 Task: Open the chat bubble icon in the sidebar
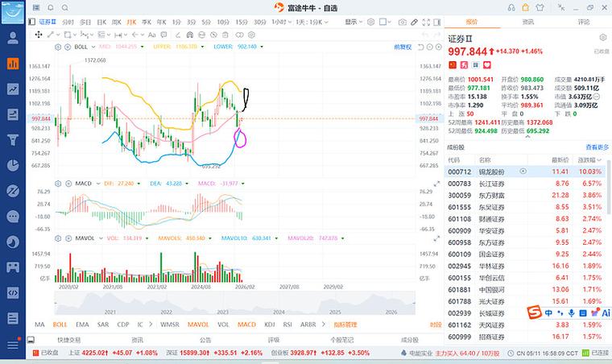(x=13, y=216)
